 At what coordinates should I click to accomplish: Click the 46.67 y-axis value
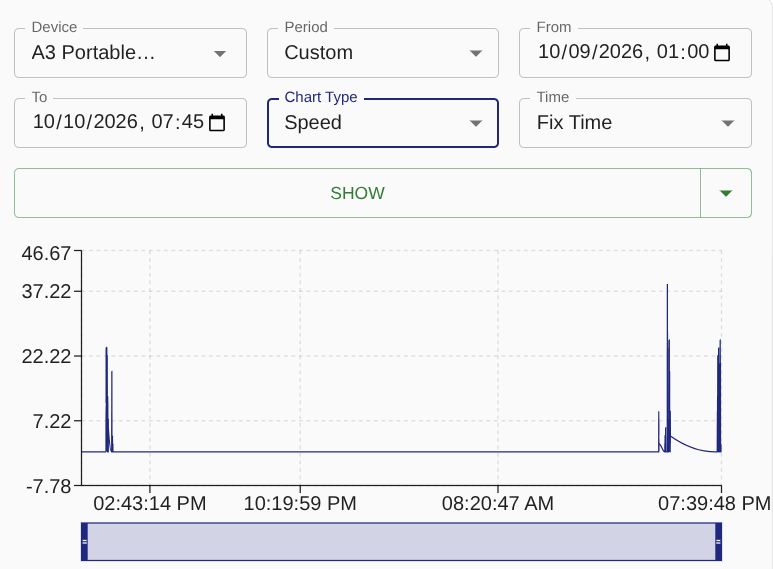pos(46,253)
